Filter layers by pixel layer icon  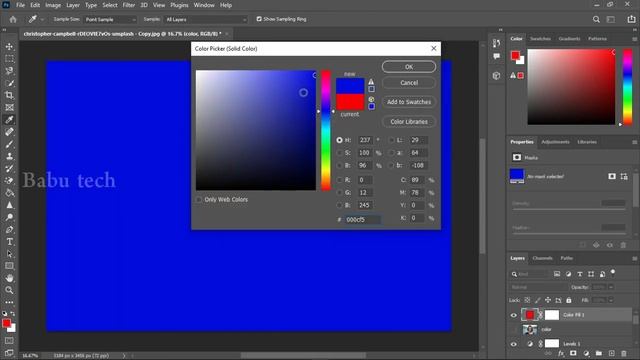click(x=557, y=274)
